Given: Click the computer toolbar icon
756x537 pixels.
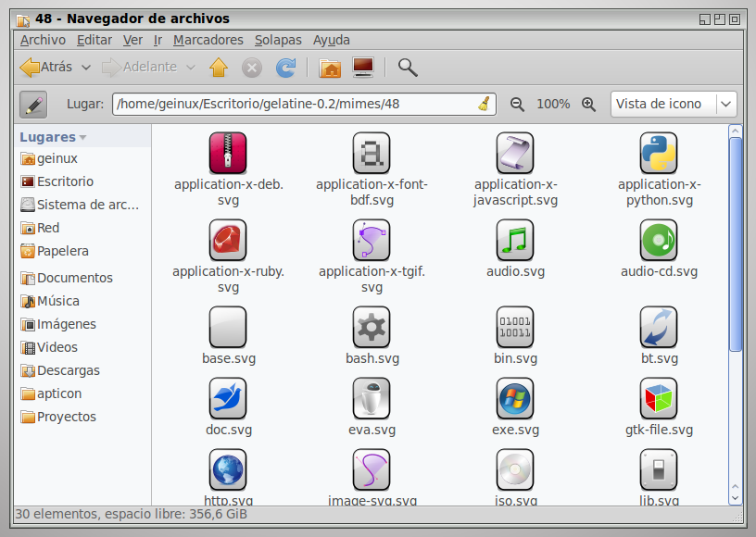Looking at the screenshot, I should coord(363,68).
